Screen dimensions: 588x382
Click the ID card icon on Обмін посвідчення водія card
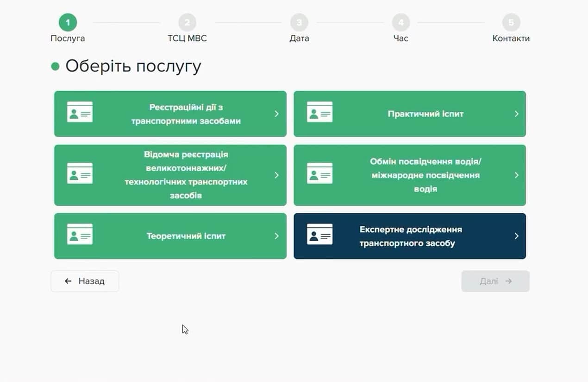pos(319,173)
